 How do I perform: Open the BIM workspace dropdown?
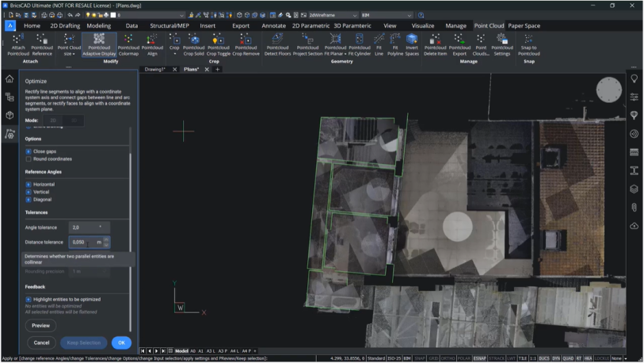(386, 15)
